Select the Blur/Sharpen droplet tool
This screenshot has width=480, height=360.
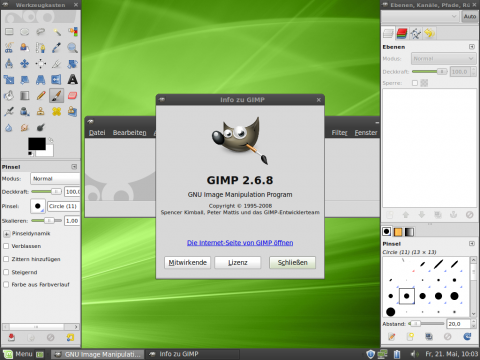pyautogui.click(x=9, y=128)
